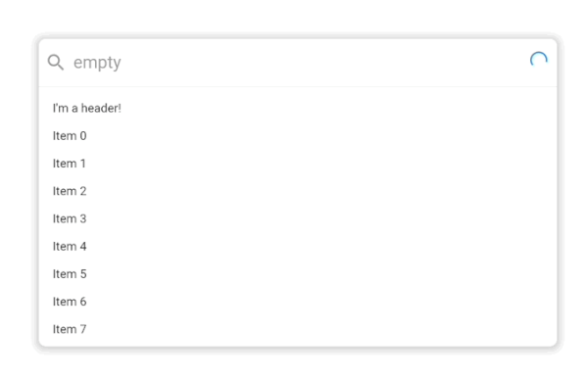
Task: Activate the search glass beside the input
Action: (56, 63)
